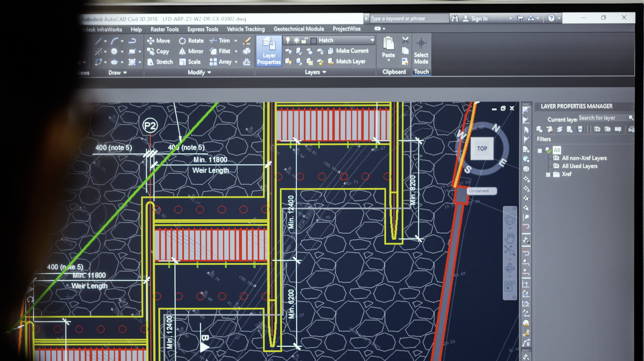Select the Array tool
Image resolution: width=644 pixels, height=361 pixels.
pos(220,62)
